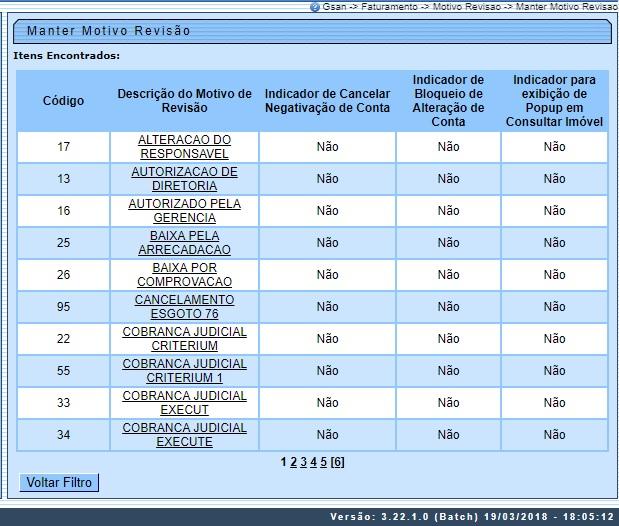Click the COBRANCA JUDICIAL EXECUT link, code 33

(x=184, y=403)
